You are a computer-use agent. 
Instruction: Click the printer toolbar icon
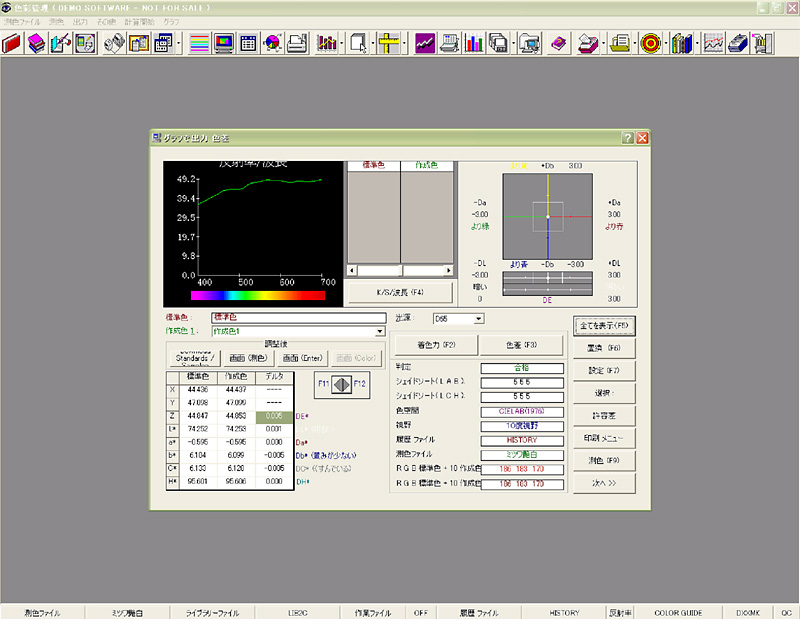297,43
